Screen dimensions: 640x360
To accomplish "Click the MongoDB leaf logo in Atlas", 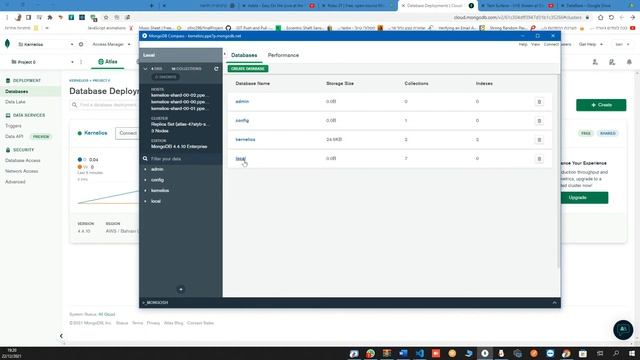I will [7, 44].
